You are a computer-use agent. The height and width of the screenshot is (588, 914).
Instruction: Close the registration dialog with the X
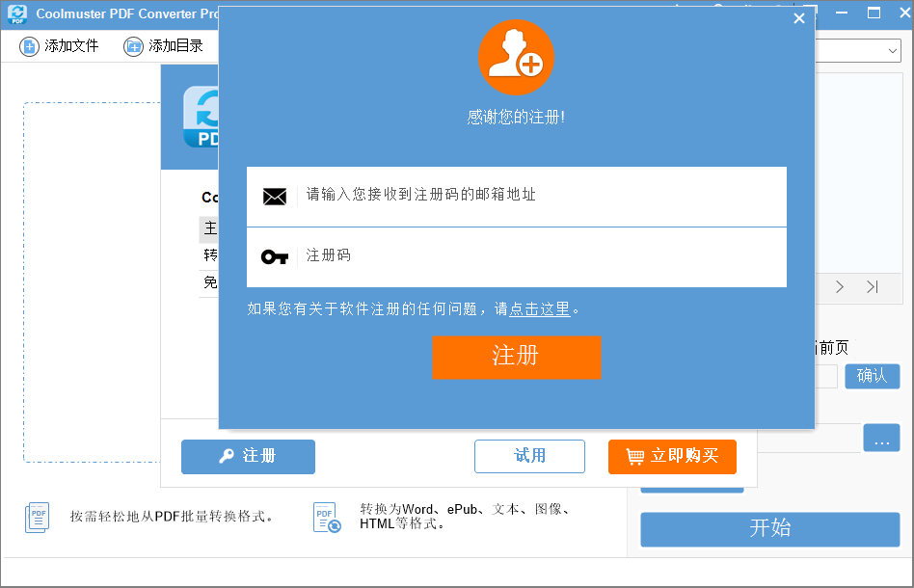799,18
